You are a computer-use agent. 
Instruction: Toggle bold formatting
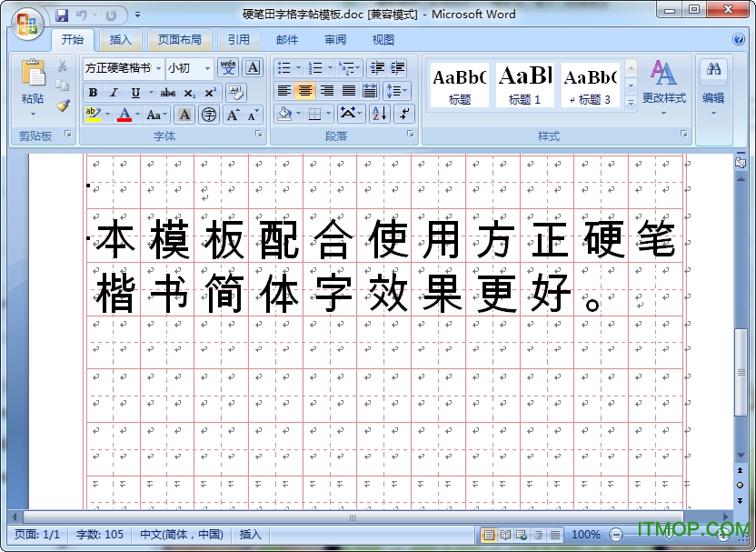[x=92, y=90]
